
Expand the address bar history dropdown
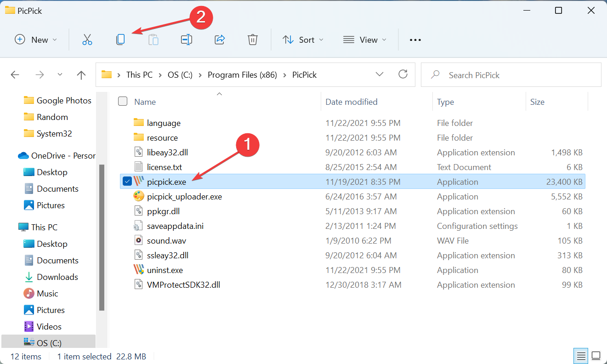[380, 74]
